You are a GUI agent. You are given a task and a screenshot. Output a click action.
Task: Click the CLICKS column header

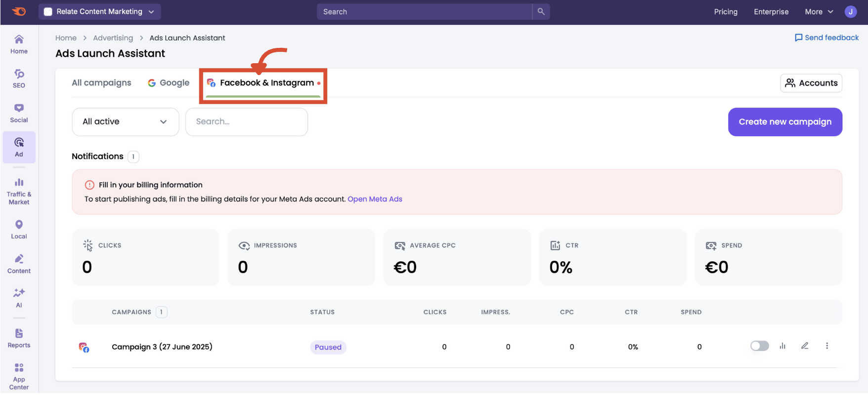click(435, 312)
